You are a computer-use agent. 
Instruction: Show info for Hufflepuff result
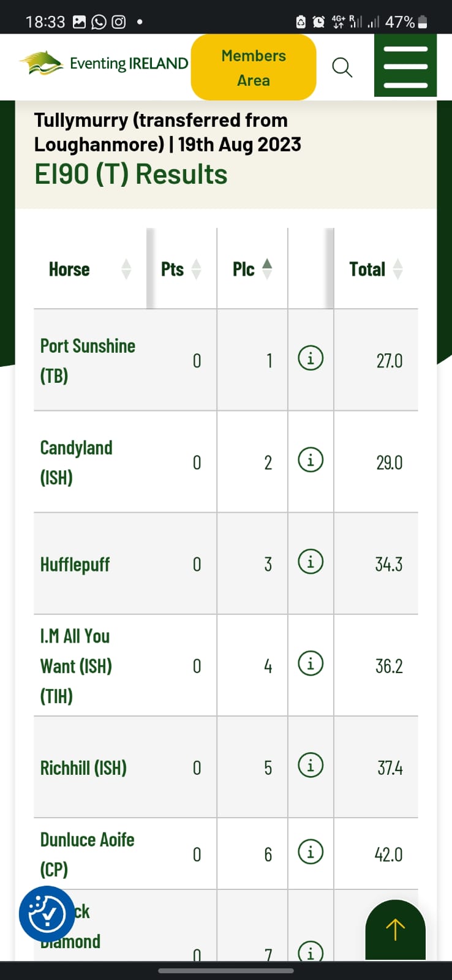[x=311, y=561]
